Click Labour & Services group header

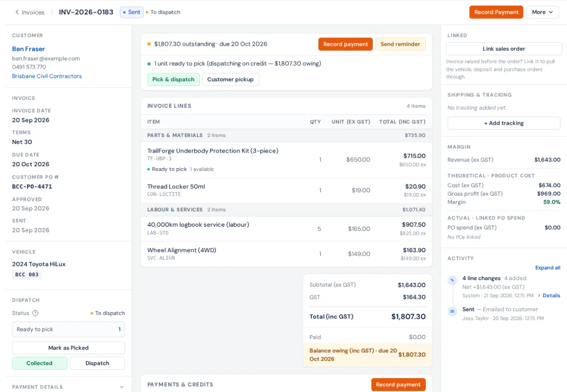tap(286, 210)
